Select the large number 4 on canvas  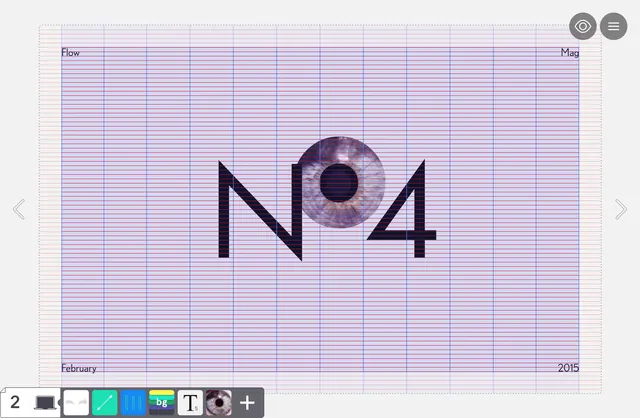pos(402,209)
